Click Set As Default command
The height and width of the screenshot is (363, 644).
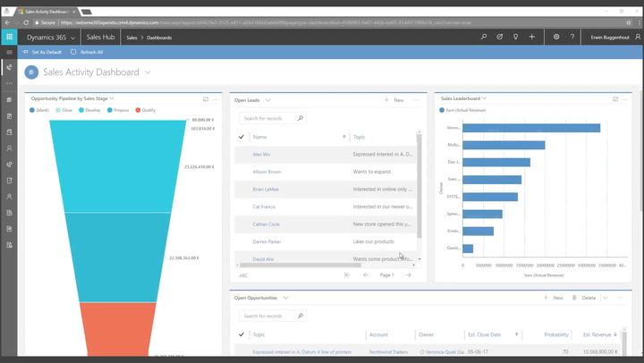click(43, 52)
